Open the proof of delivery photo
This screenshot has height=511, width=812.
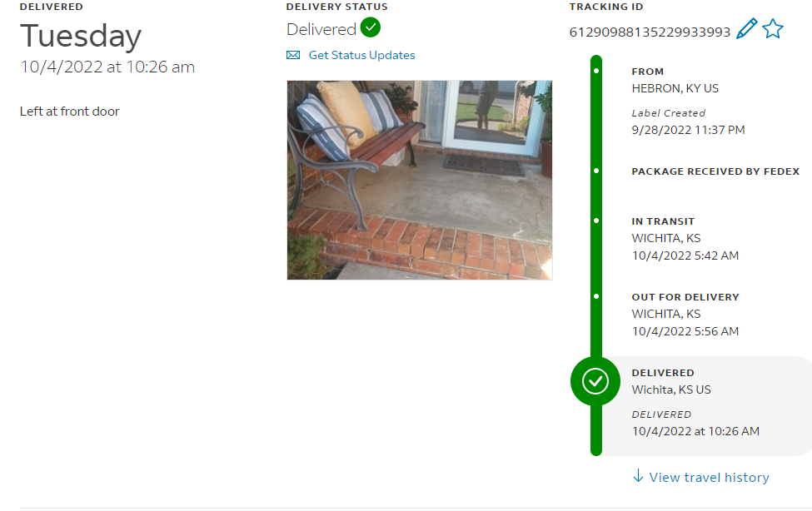click(x=420, y=180)
